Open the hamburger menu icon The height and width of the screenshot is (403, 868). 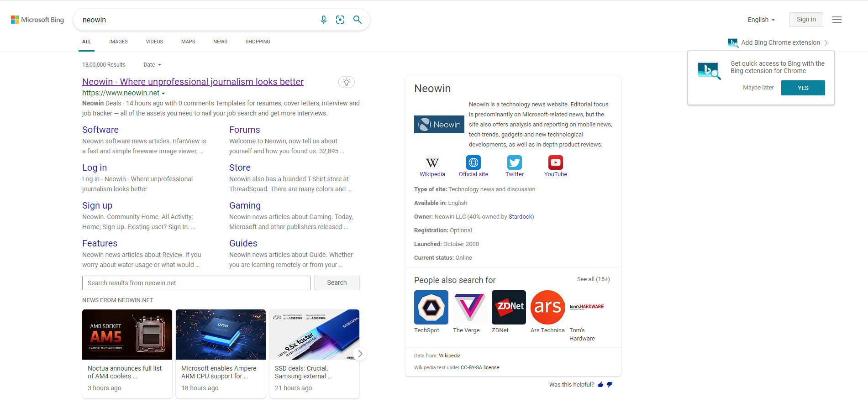click(837, 20)
